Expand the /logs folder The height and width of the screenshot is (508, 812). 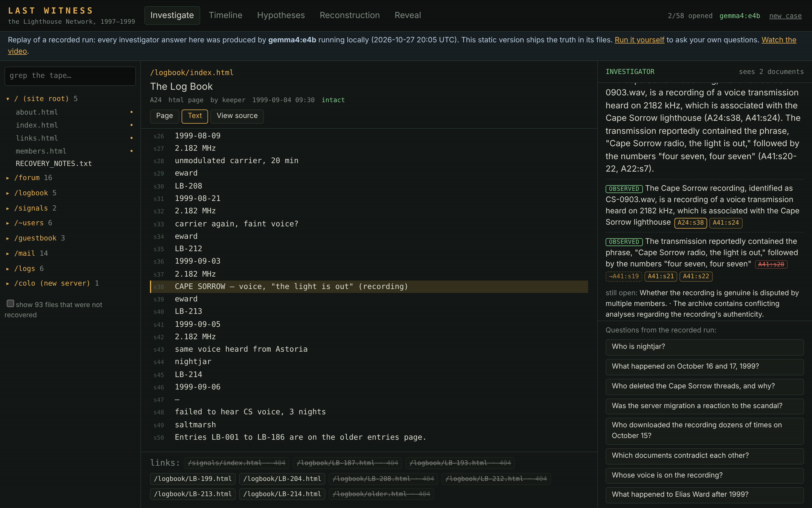pos(25,268)
